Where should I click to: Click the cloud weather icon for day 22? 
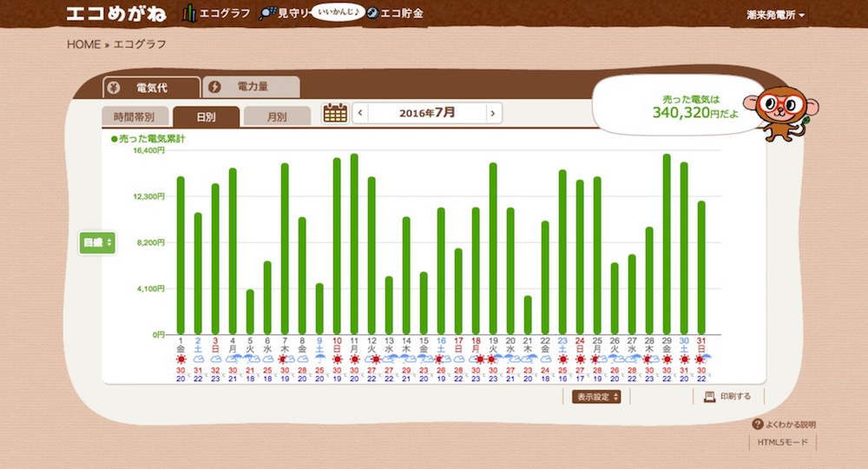click(x=545, y=360)
